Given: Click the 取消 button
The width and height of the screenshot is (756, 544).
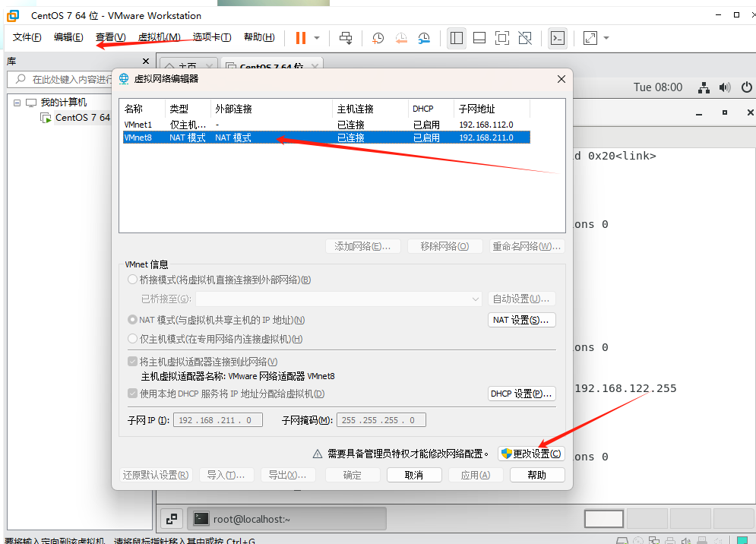Looking at the screenshot, I should [x=414, y=475].
